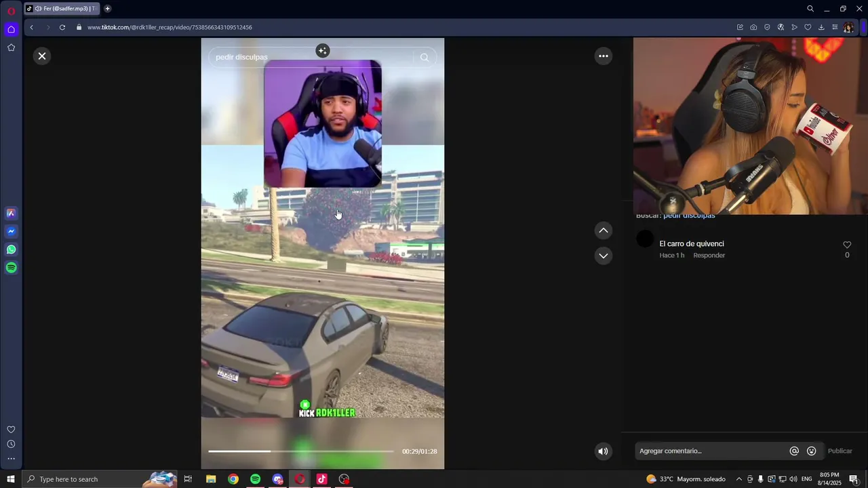
Task: Open Opera sidebar bookmarks star
Action: [11, 47]
